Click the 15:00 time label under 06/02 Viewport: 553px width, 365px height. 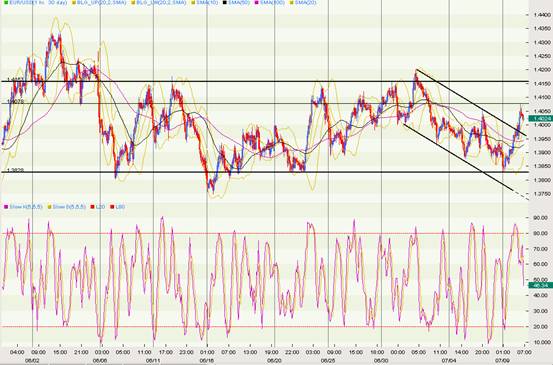point(60,352)
